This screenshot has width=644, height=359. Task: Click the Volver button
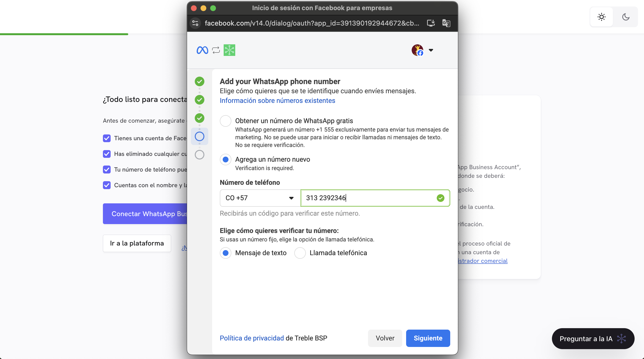click(x=385, y=338)
